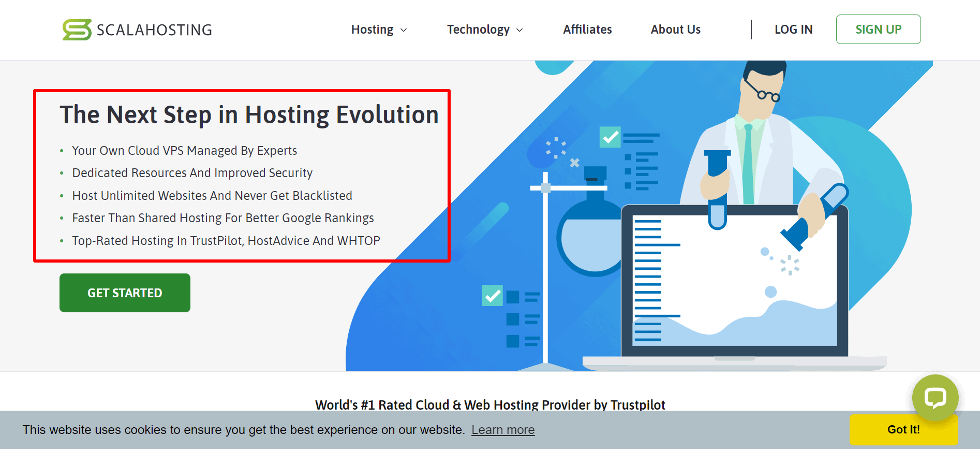Click text Host Unlimited Websites And Never Get Blacklisted

[x=212, y=196]
